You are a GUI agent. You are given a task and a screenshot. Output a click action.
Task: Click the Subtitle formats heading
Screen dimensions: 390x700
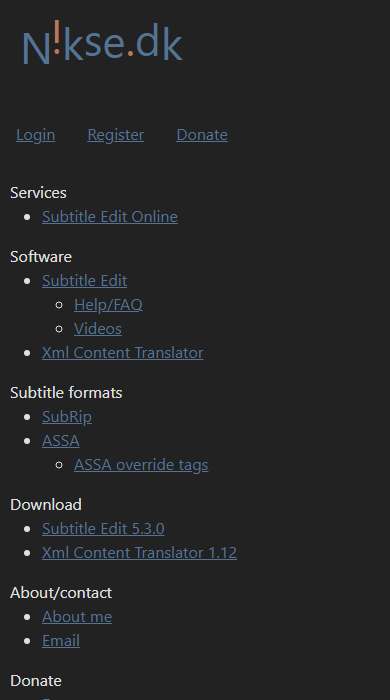pos(66,393)
